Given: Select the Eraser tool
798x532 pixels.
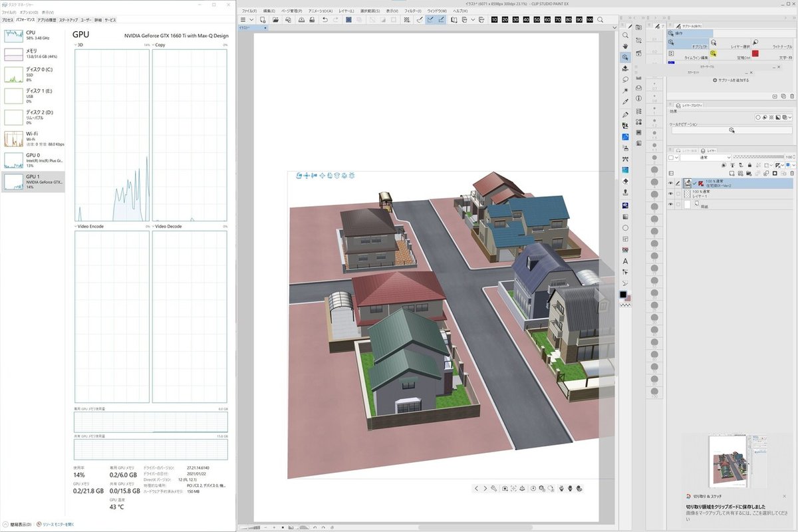Looking at the screenshot, I should 625,182.
